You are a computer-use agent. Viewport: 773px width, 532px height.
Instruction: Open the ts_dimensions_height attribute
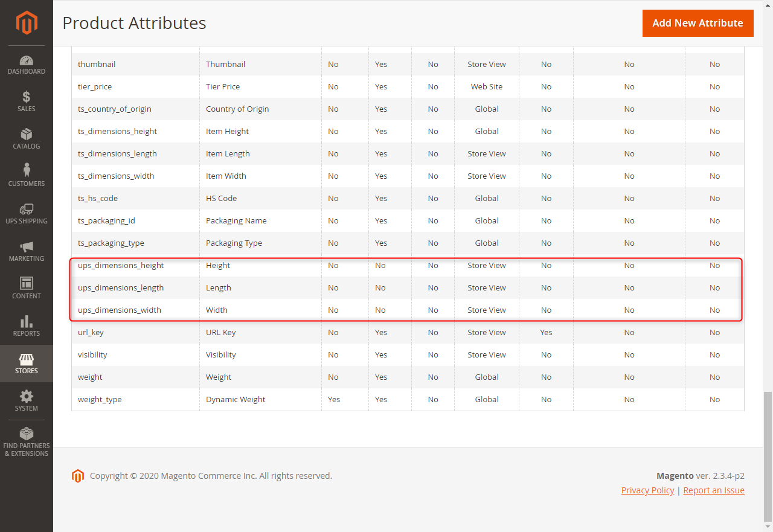[117, 131]
